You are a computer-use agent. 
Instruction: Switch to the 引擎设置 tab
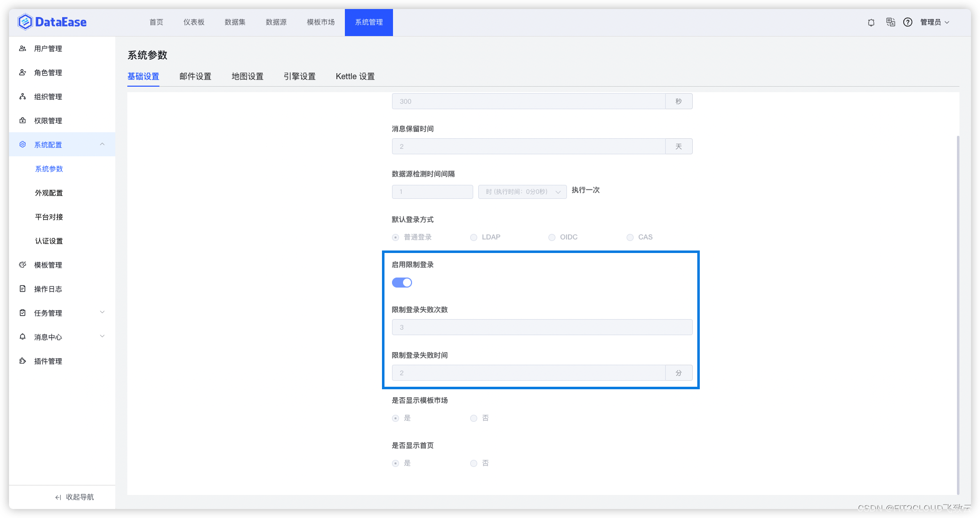point(300,76)
